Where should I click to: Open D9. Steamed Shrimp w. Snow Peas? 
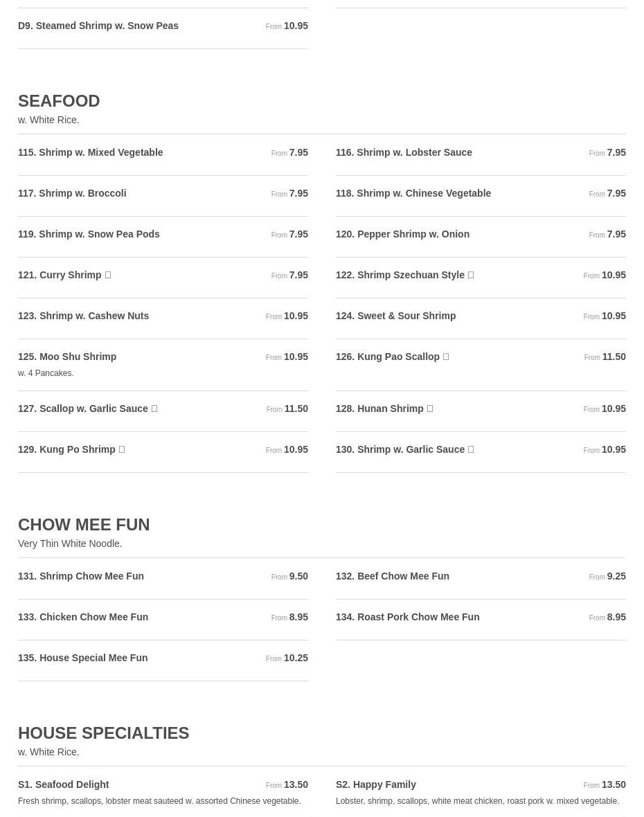tap(163, 28)
